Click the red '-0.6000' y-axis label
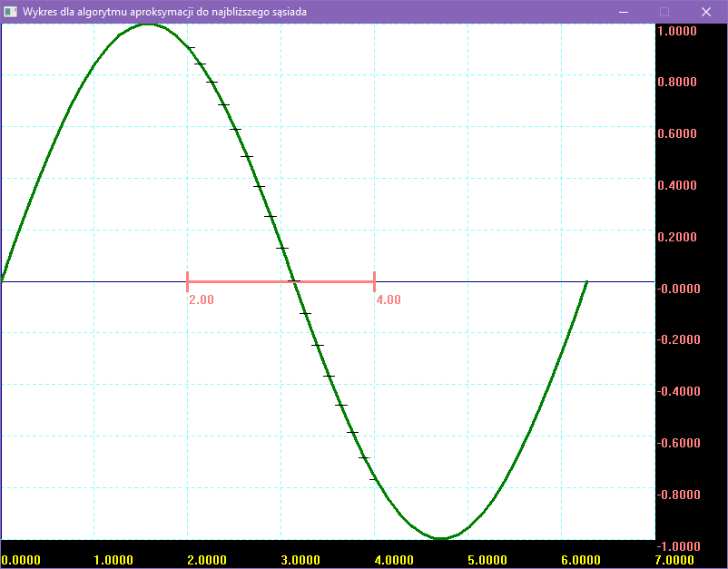 click(x=676, y=443)
